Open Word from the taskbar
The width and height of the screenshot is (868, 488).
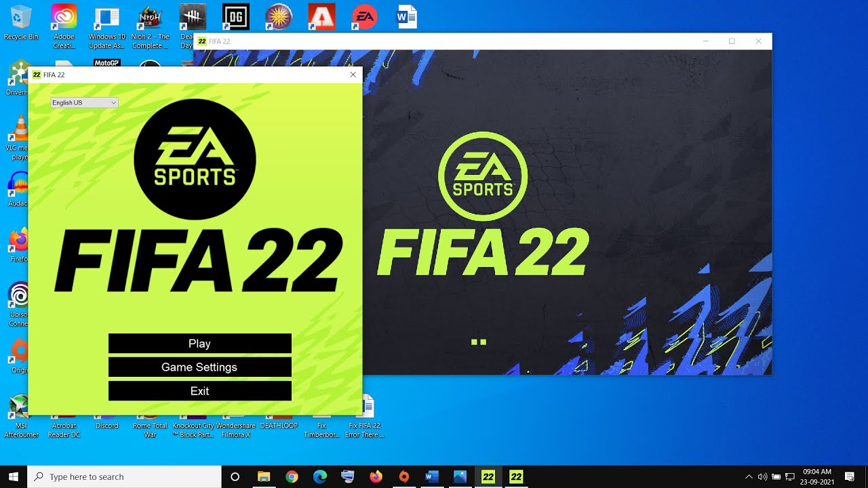coord(431,476)
